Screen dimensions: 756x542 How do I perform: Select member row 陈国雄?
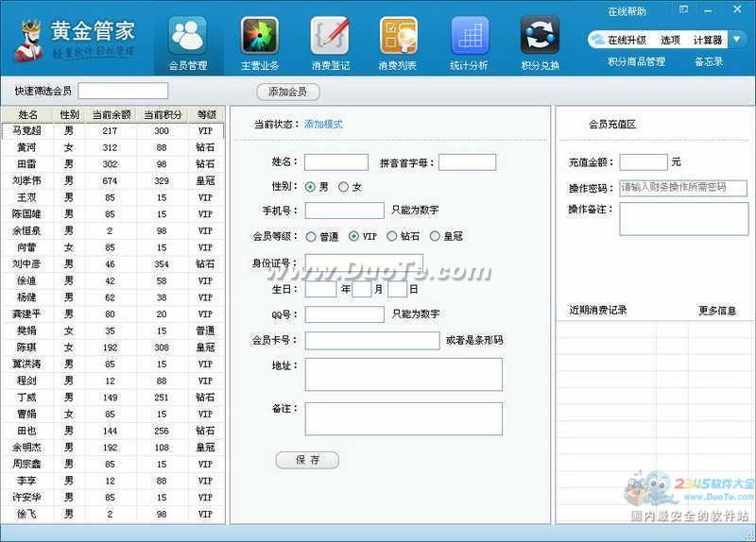(112, 214)
